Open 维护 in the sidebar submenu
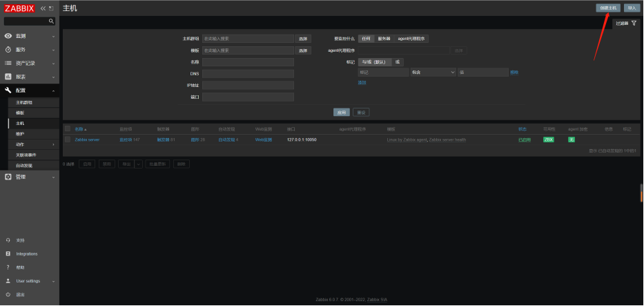Viewport: 644px width, 306px height. pos(20,134)
